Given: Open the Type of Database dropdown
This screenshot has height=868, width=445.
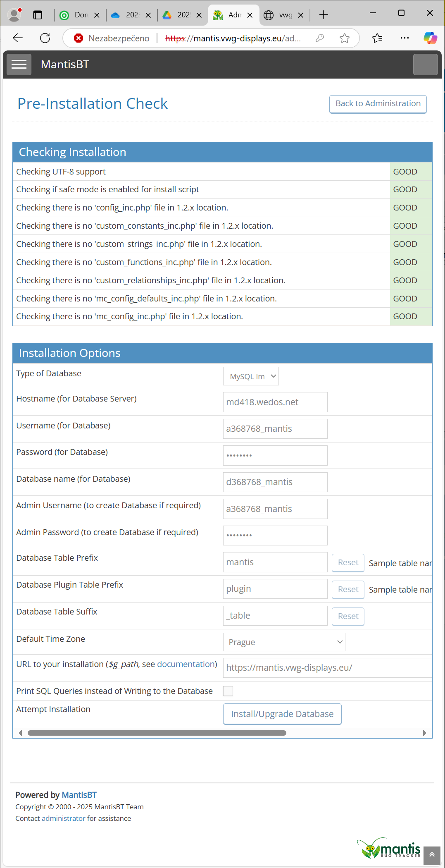Looking at the screenshot, I should 251,376.
